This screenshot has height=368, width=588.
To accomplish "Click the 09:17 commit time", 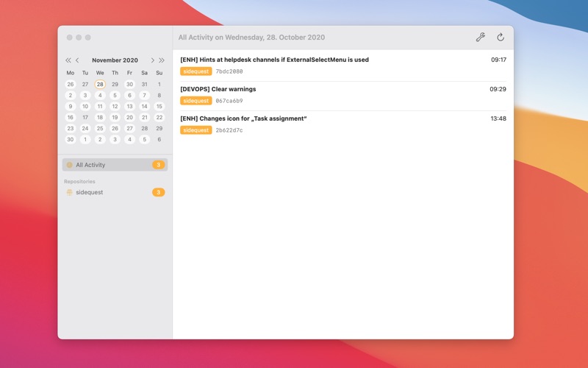I will coord(498,60).
